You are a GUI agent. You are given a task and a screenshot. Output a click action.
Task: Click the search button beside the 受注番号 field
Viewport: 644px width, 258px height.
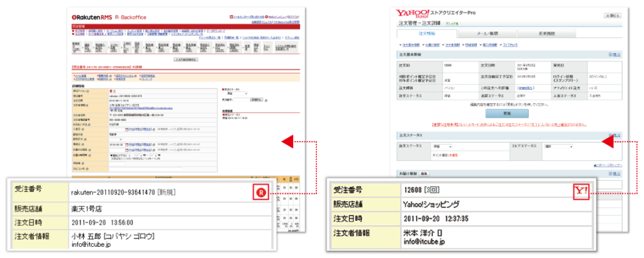tap(257, 100)
